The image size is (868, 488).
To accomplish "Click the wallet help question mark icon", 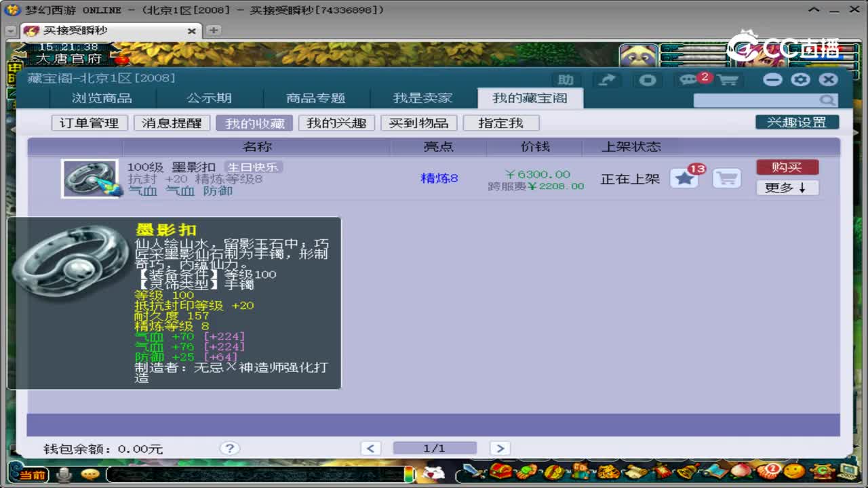I will coord(229,448).
